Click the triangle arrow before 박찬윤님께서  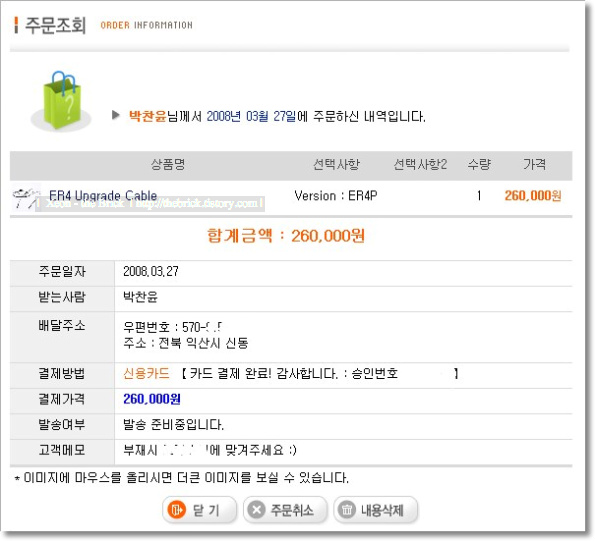click(116, 115)
